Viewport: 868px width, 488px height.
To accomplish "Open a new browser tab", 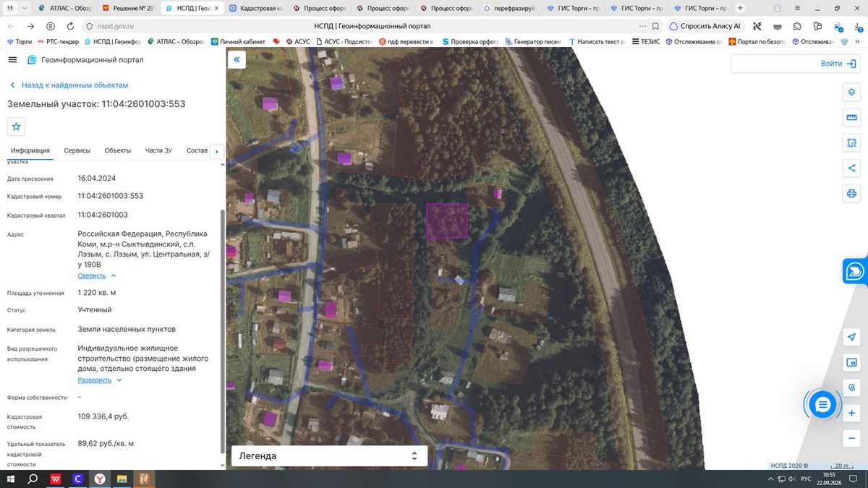I will (x=740, y=8).
